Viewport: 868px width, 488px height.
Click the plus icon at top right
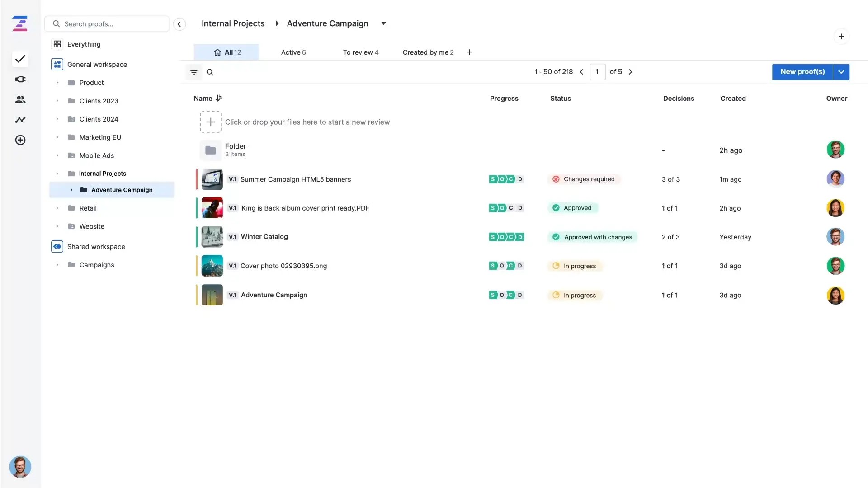click(x=841, y=36)
